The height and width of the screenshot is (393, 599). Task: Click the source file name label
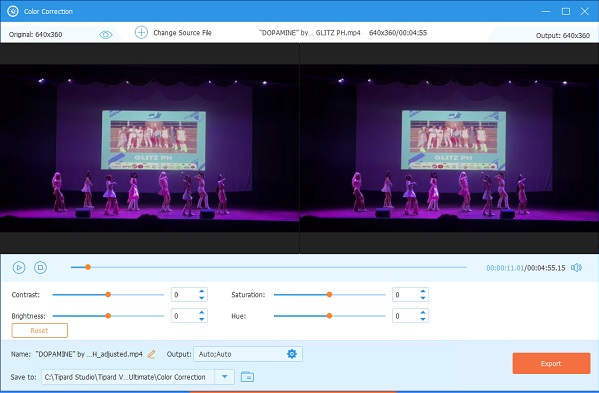310,33
